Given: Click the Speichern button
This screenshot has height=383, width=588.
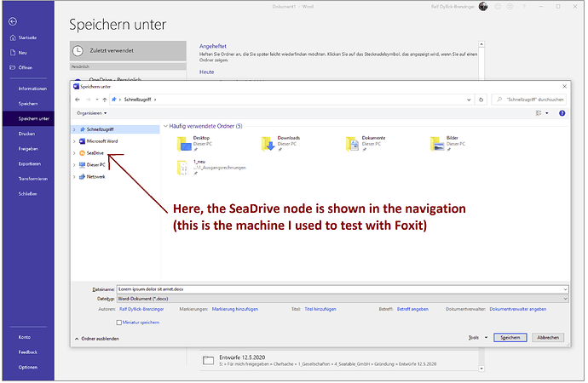Looking at the screenshot, I should coord(510,338).
